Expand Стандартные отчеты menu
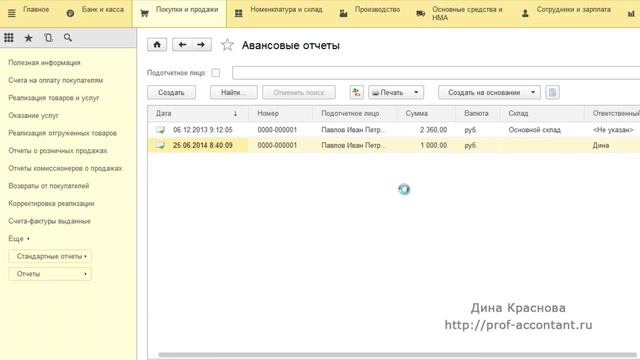Screen dimensions: 640x360 (x=50, y=256)
